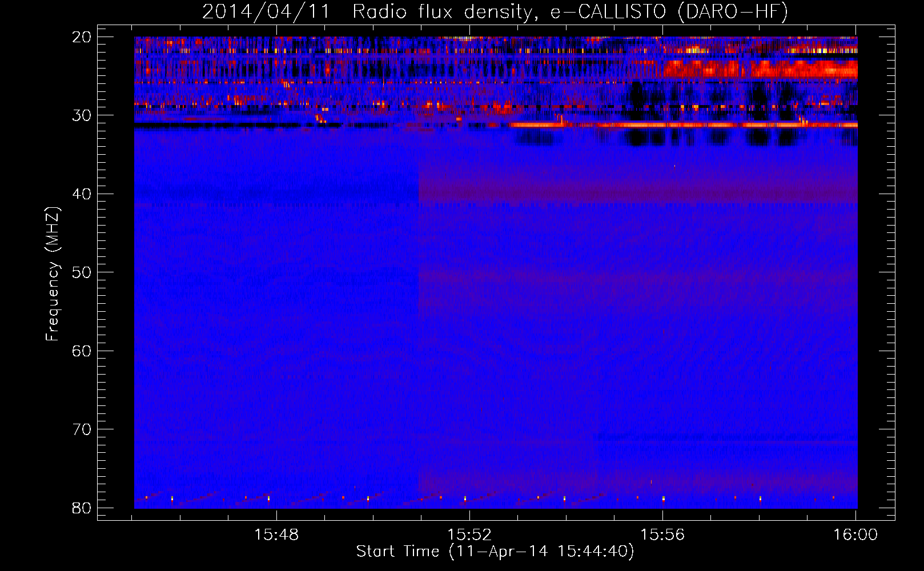Click the 15:56 time tick label
The image size is (924, 571).
click(662, 534)
